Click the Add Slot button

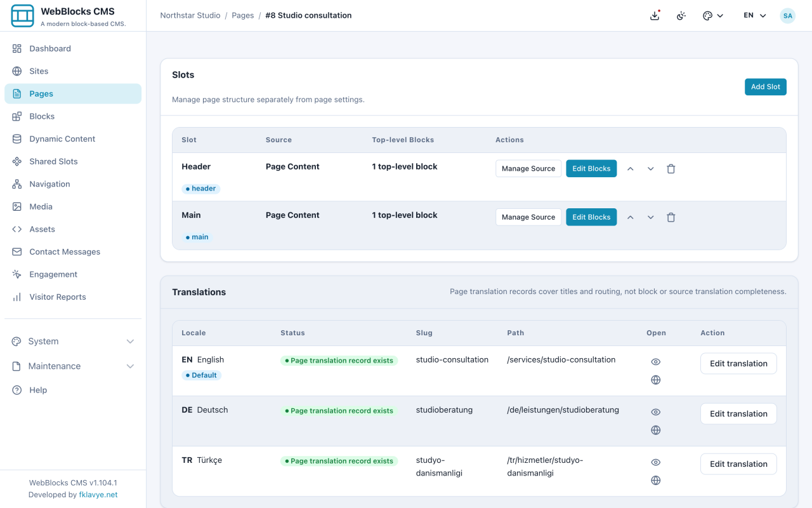pos(766,87)
